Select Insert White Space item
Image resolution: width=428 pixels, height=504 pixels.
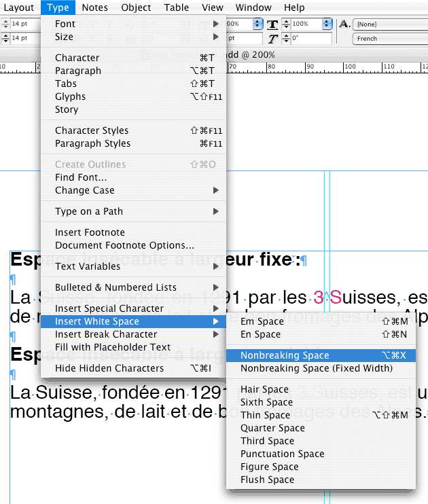point(133,321)
